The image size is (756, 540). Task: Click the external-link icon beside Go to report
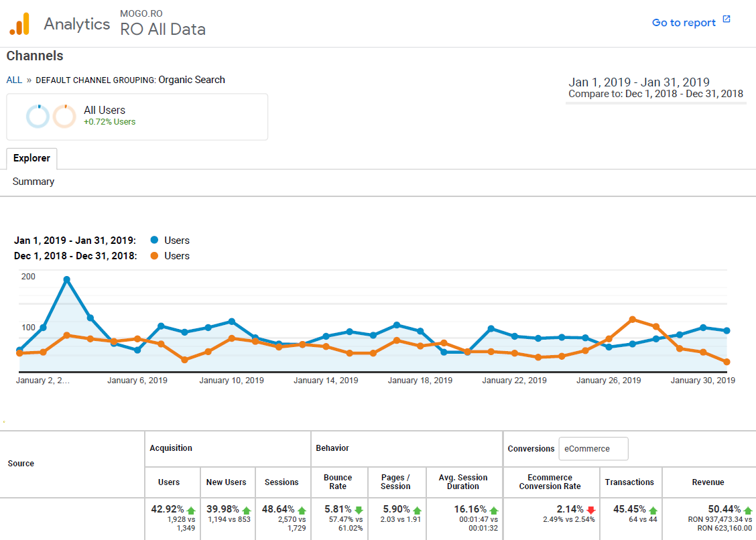point(727,21)
